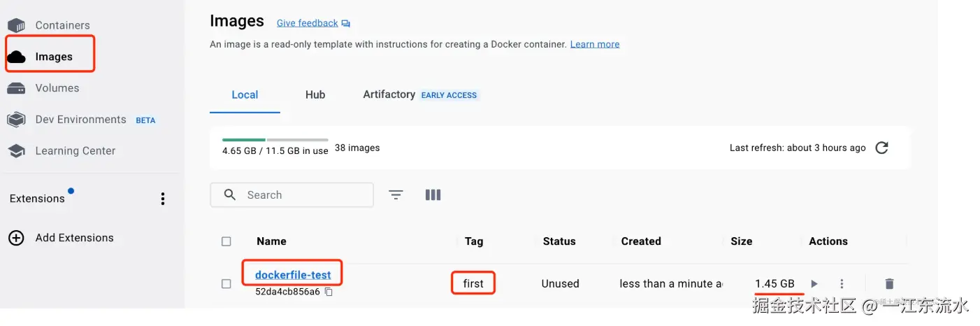The height and width of the screenshot is (326, 980).
Task: Go to Volumes in the sidebar
Action: 57,88
